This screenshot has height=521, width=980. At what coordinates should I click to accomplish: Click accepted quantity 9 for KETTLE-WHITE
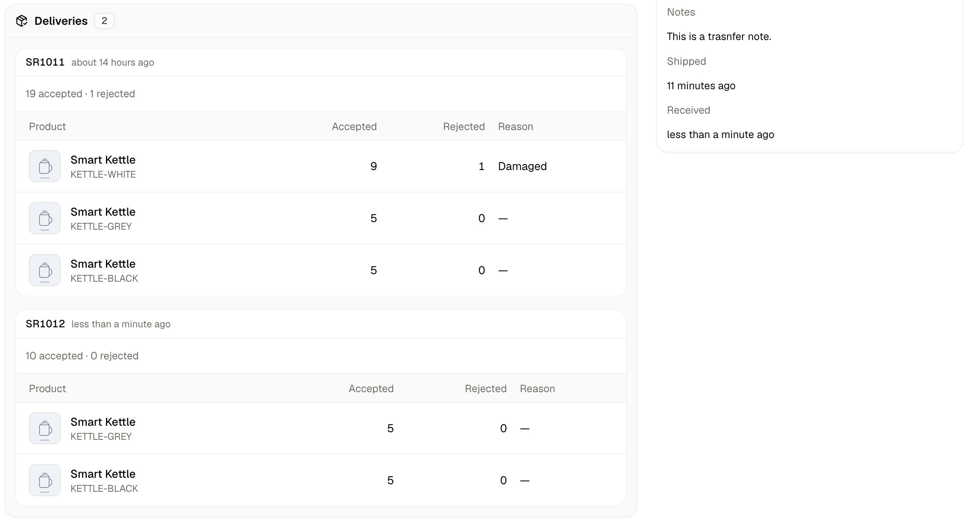tap(374, 166)
